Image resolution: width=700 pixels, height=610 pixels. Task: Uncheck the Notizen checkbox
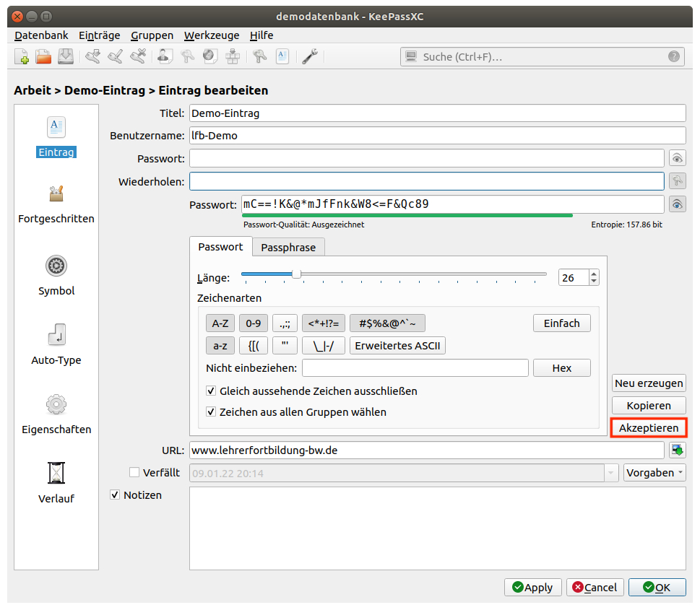(115, 495)
